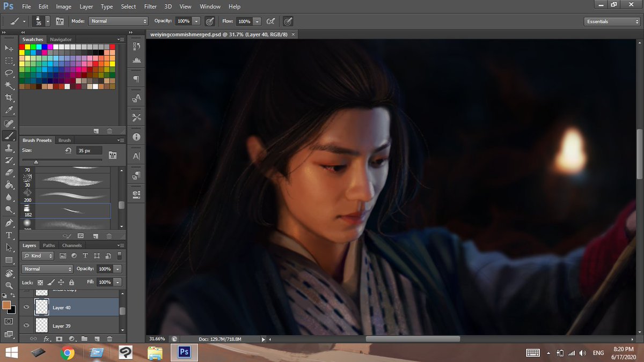Image resolution: width=644 pixels, height=362 pixels.
Task: Open layer filter Kind dropdown
Action: point(39,256)
